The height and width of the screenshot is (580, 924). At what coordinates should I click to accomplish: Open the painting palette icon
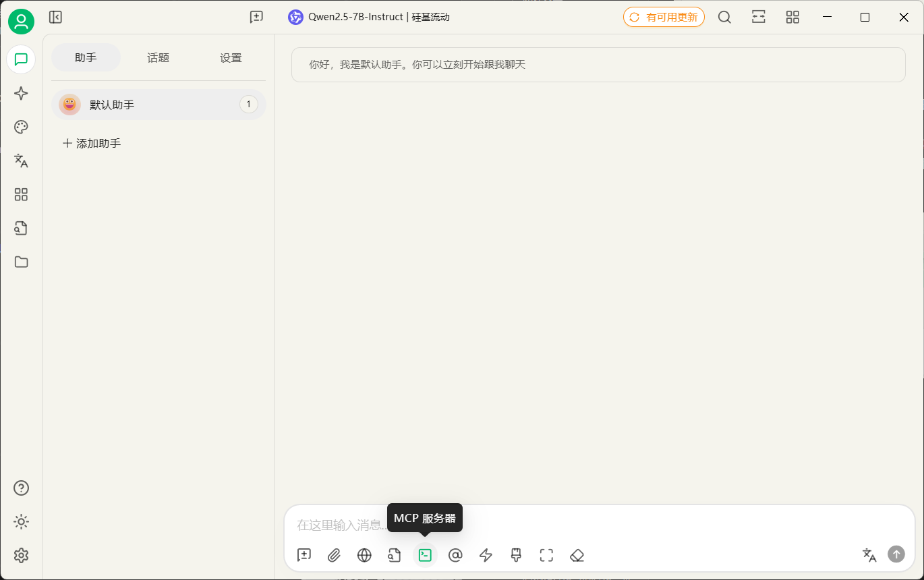[21, 127]
